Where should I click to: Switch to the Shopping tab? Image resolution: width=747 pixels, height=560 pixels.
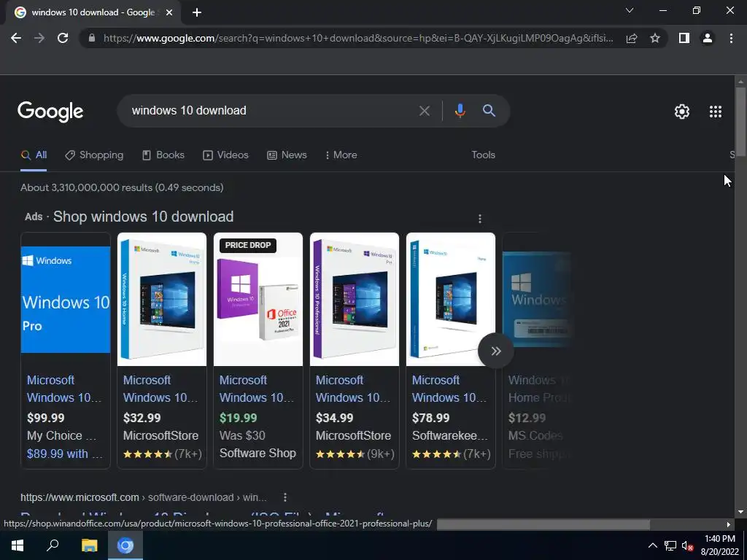point(94,155)
